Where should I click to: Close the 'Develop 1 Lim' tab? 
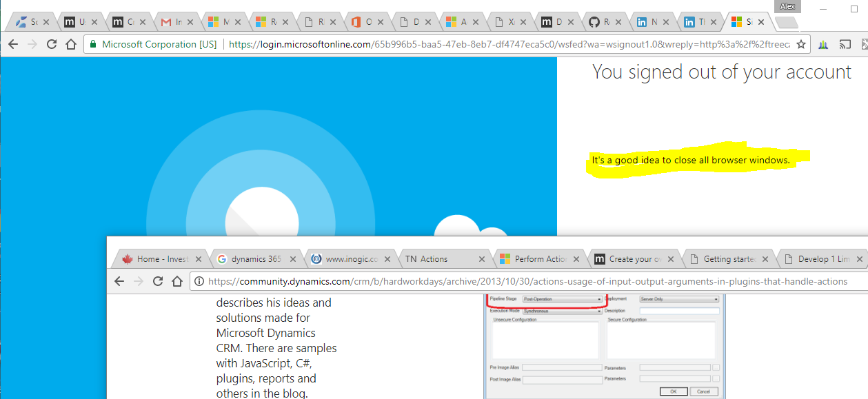pos(860,260)
